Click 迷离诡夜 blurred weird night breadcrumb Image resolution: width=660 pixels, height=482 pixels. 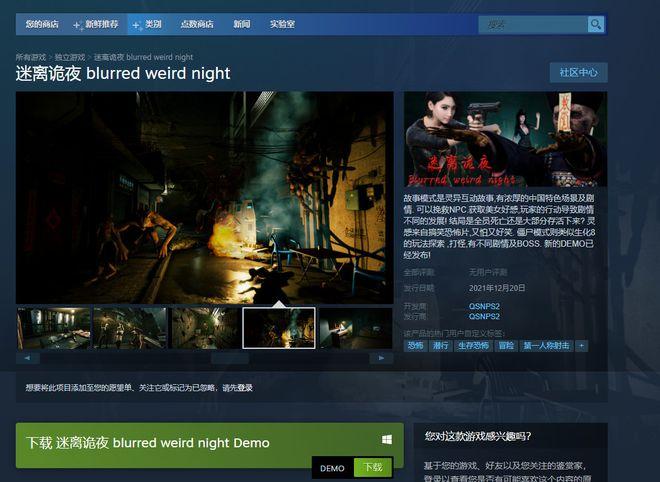[143, 57]
